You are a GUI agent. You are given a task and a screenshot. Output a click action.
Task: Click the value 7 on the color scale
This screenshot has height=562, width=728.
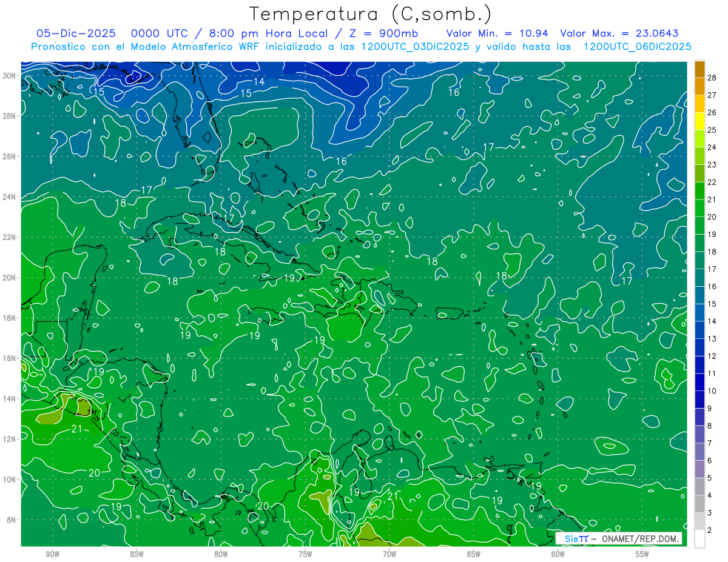click(x=710, y=443)
